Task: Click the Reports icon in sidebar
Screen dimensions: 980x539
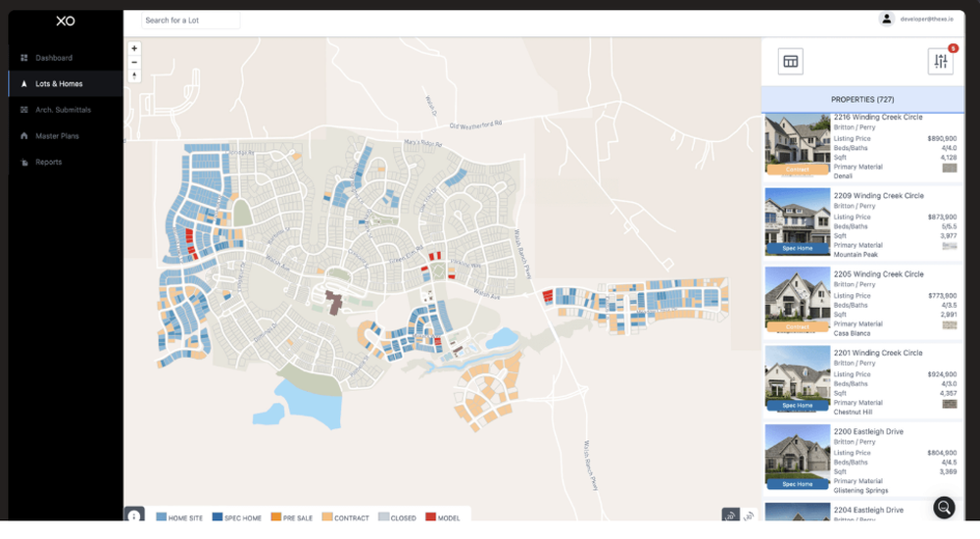Action: tap(24, 162)
